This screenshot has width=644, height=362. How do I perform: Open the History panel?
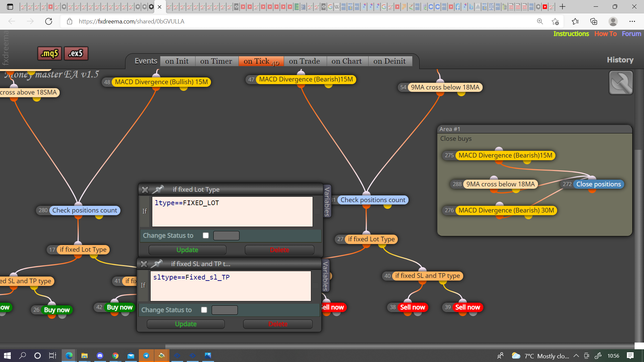(620, 60)
